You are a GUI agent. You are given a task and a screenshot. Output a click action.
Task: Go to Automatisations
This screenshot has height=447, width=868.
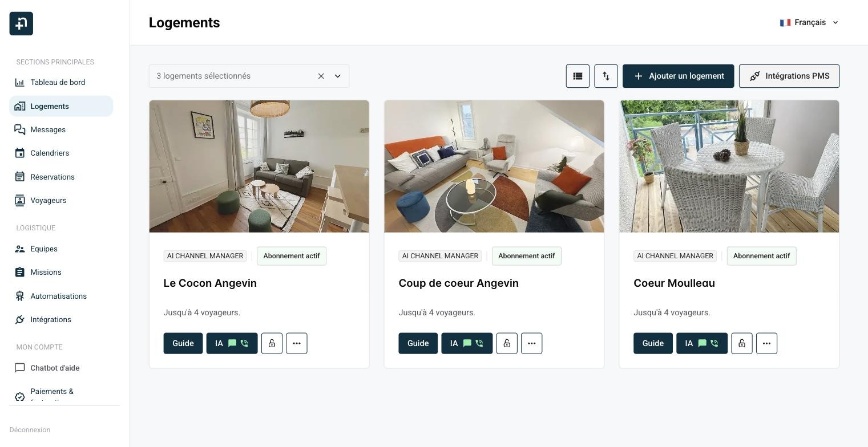[61, 296]
